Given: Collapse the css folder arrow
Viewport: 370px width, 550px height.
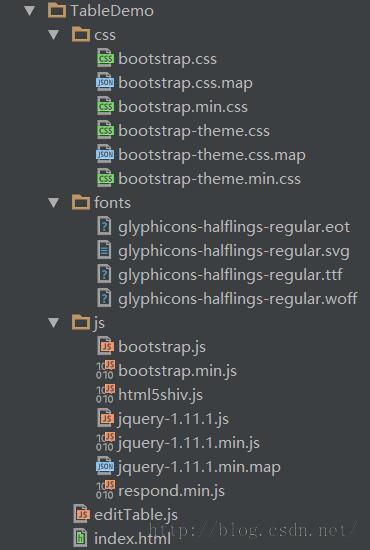Looking at the screenshot, I should point(54,35).
